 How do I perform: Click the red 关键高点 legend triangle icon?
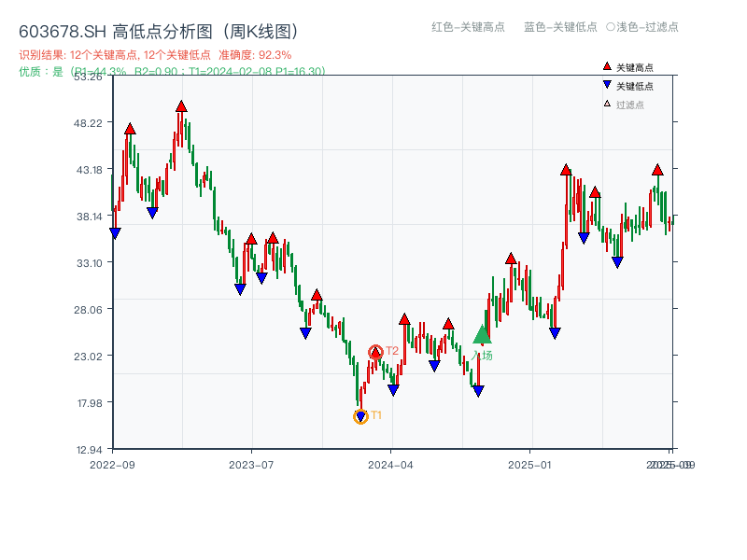tap(605, 65)
